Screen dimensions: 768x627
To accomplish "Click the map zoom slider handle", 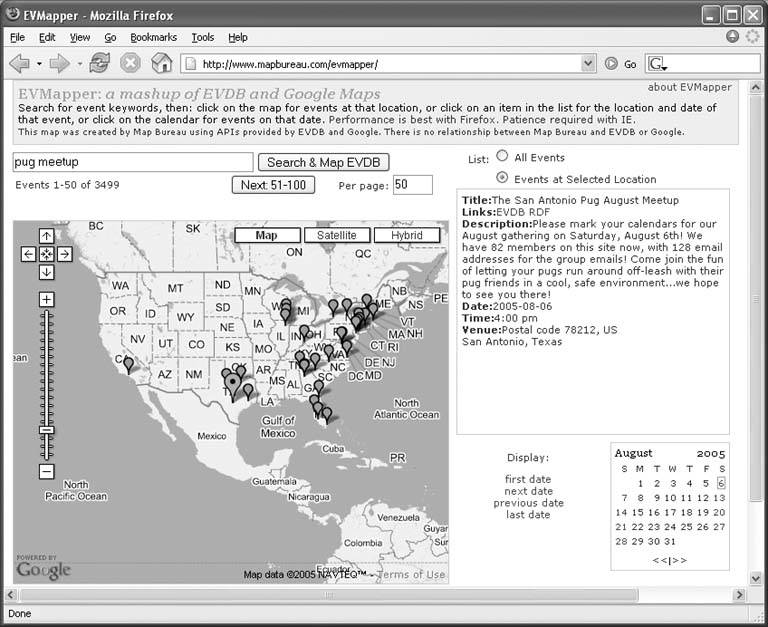I will coord(46,429).
